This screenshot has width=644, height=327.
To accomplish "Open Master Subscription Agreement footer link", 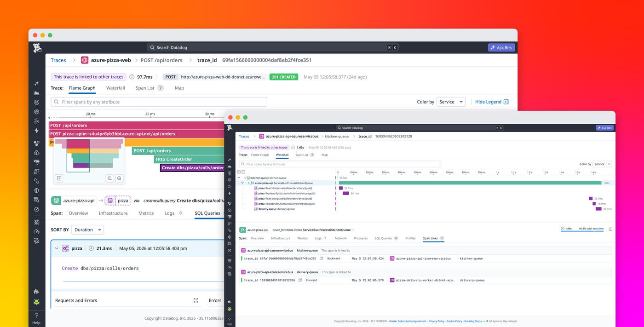I will [x=408, y=321].
